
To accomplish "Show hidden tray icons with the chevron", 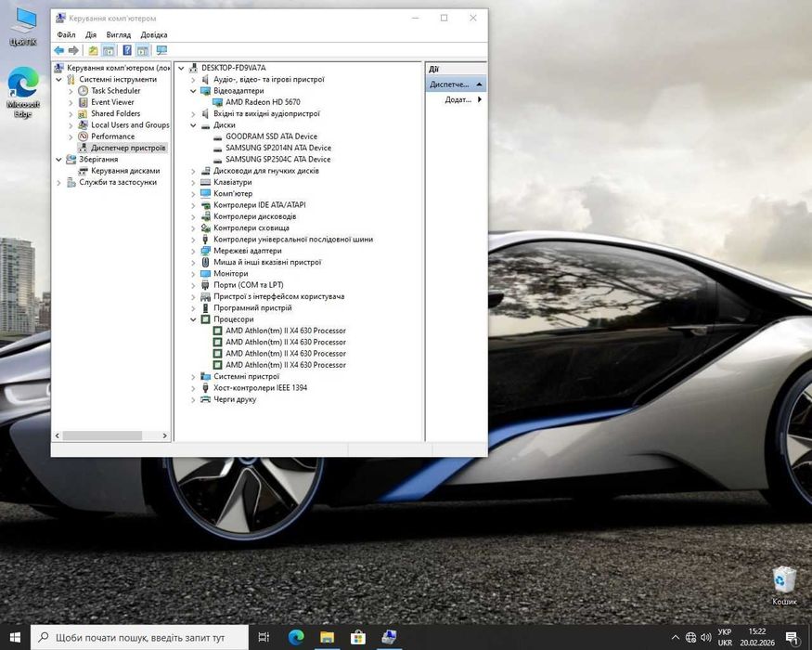I will 676,637.
